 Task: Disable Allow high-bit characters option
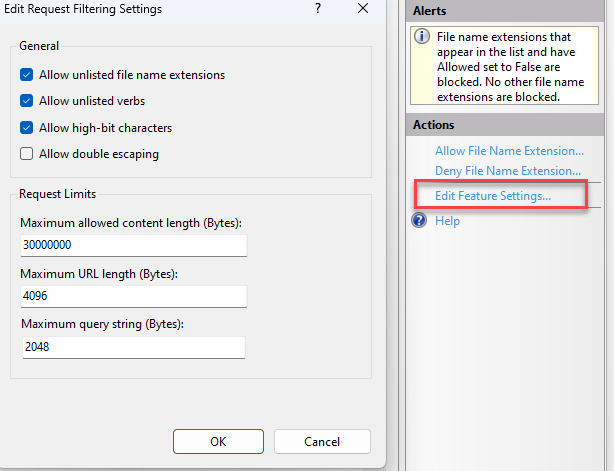(27, 128)
